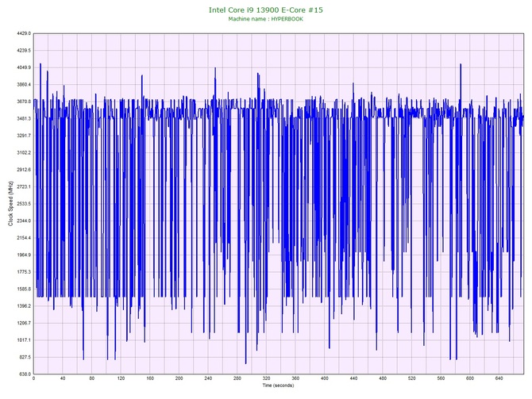Click the 320 time axis tick label

coord(266,378)
